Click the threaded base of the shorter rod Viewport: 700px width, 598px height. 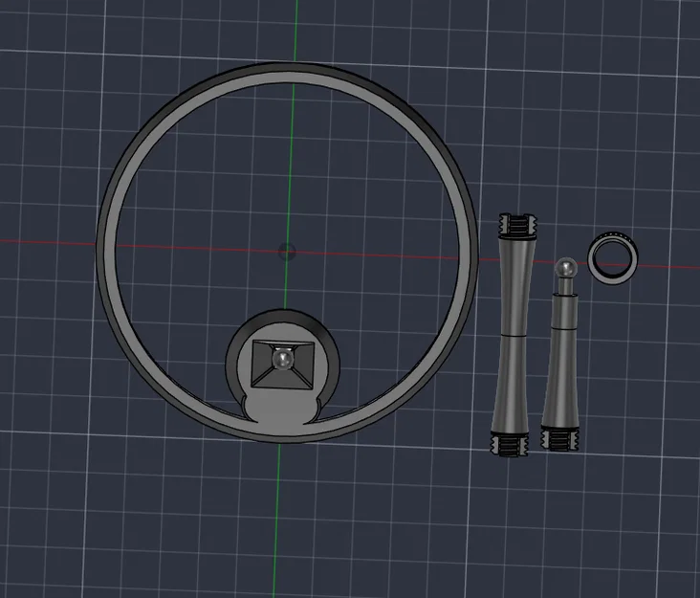point(559,439)
